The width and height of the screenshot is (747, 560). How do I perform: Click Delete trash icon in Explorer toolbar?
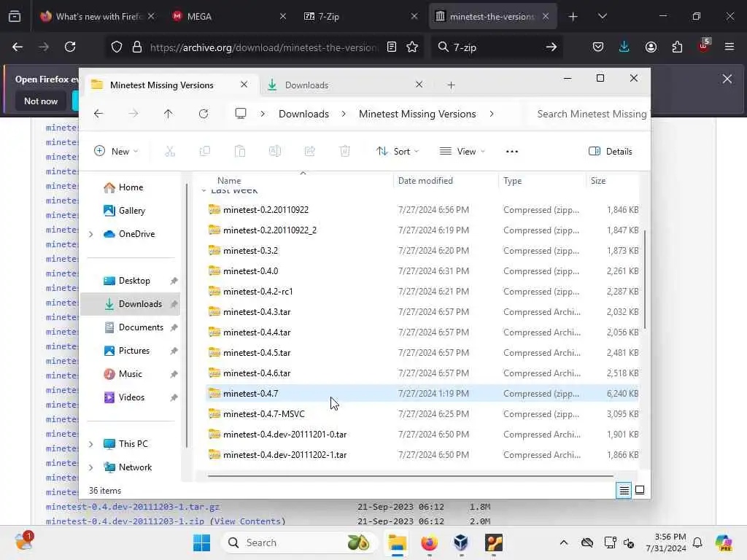tap(345, 152)
